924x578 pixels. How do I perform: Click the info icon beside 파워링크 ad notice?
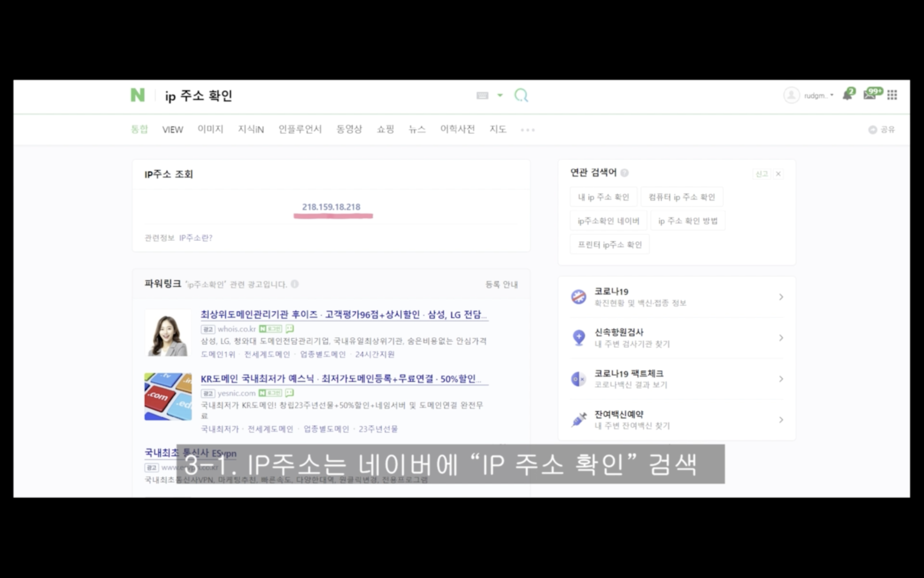point(295,284)
